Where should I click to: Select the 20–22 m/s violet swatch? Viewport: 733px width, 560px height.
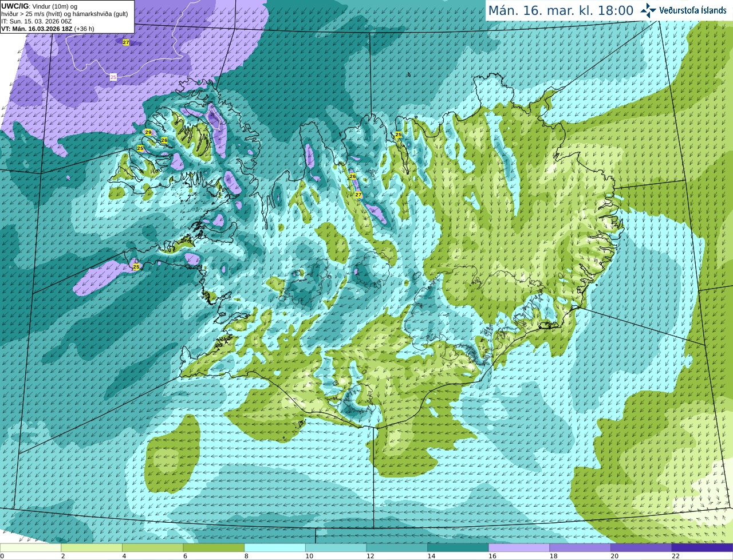pos(641,547)
